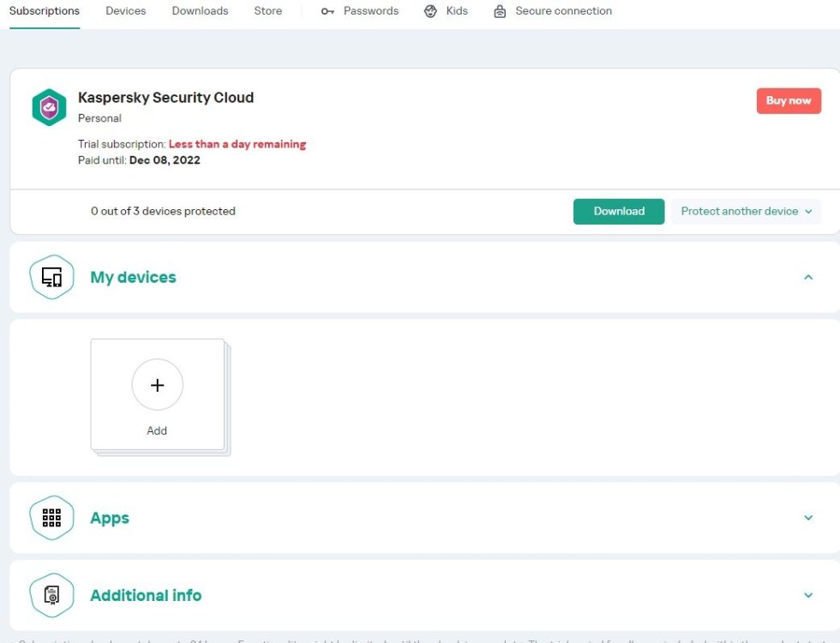Image resolution: width=840 pixels, height=643 pixels.
Task: Click the Personal plan label
Action: 99,118
